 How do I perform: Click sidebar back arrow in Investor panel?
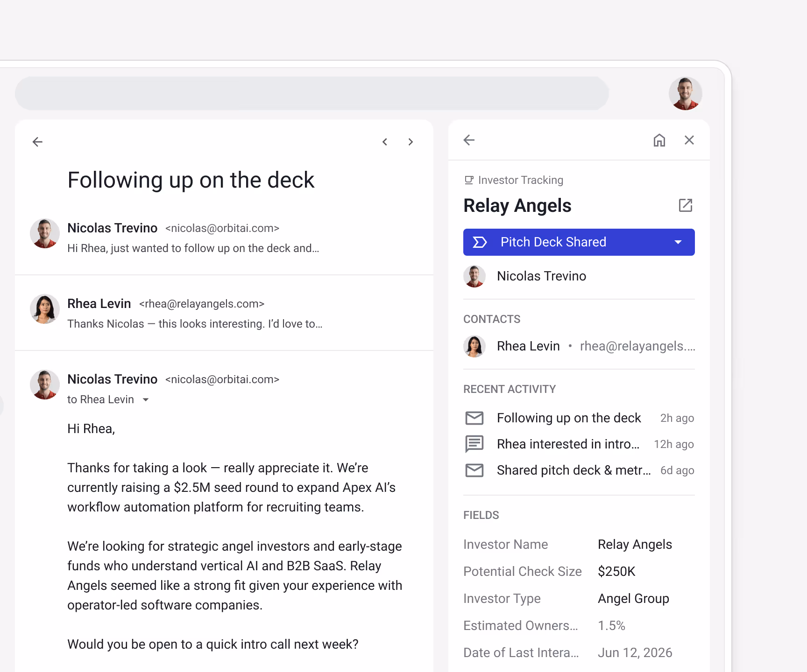(469, 140)
